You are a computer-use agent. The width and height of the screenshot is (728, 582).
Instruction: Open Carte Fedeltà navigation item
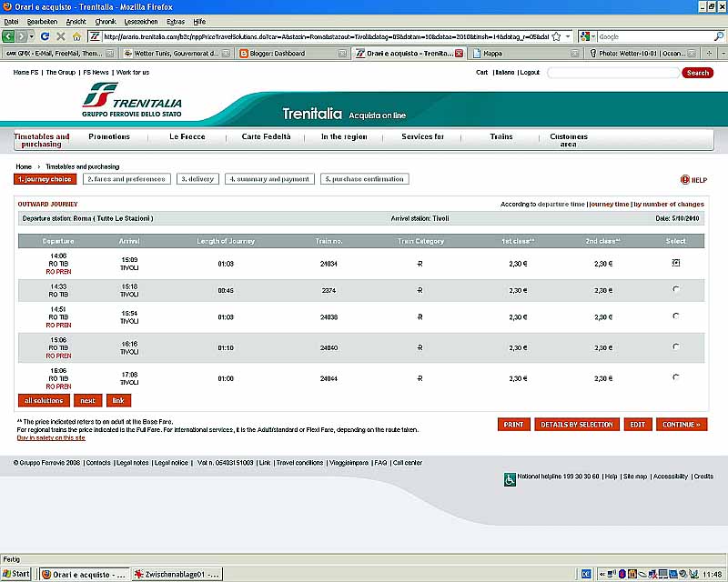tap(266, 136)
